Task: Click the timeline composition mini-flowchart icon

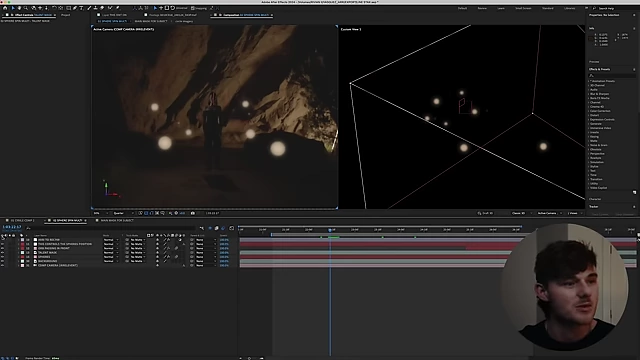Action: (x=202, y=228)
